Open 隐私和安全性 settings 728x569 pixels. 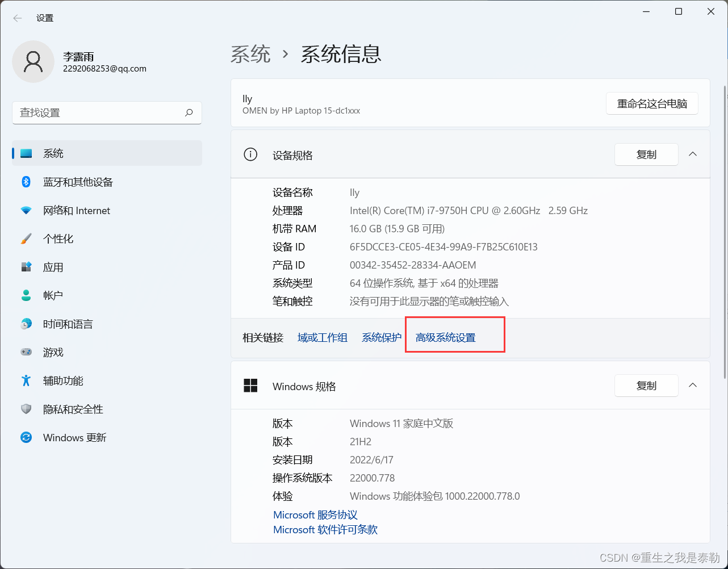[107, 409]
